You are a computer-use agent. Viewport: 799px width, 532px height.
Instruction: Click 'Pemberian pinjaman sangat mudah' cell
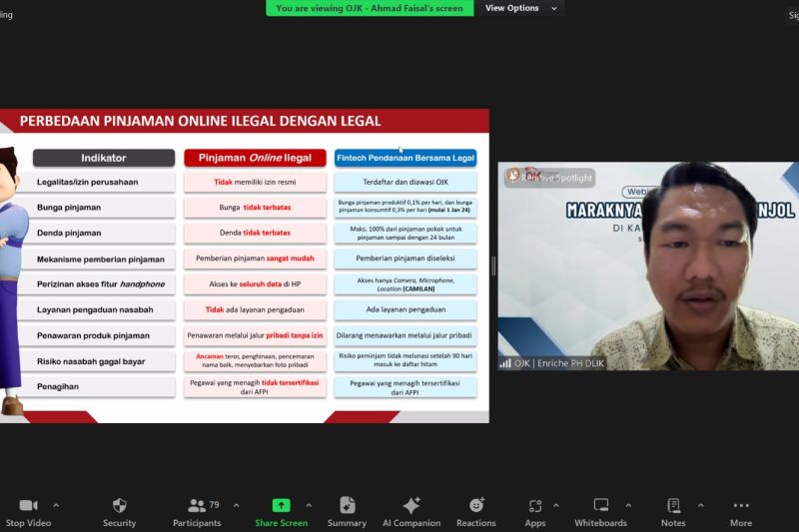pos(255,259)
